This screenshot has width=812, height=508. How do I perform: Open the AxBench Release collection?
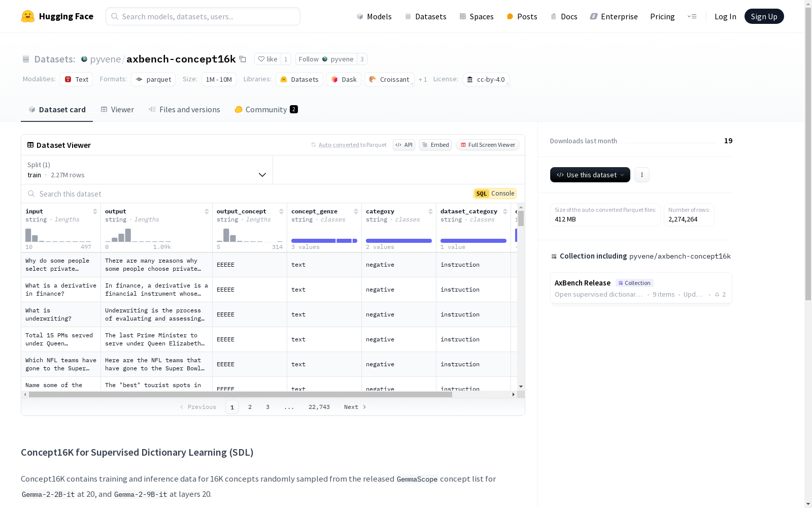[641, 288]
